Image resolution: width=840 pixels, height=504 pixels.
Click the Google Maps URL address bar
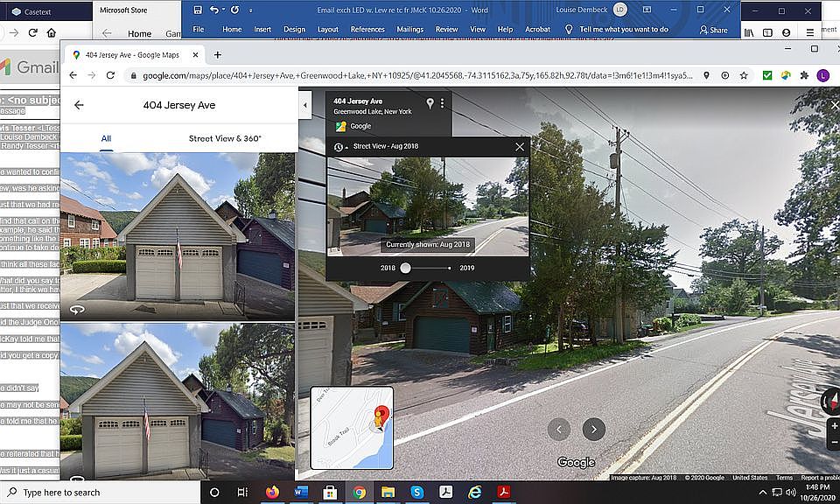point(417,76)
